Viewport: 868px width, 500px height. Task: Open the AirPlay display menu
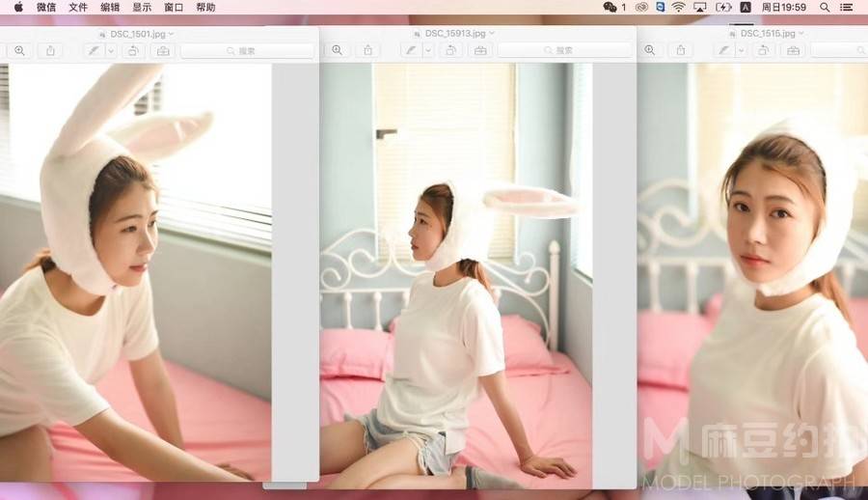click(700, 7)
